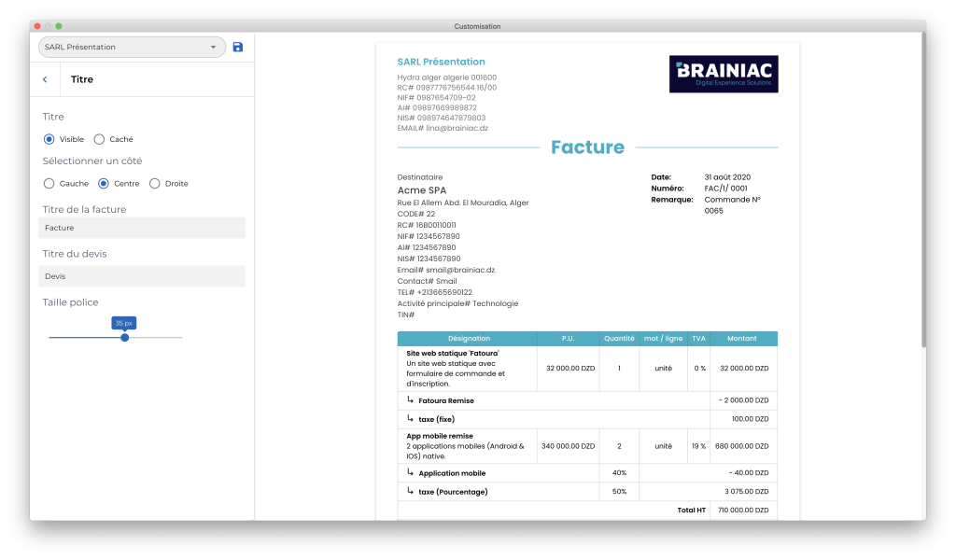Select the Facture heading in the preview
This screenshot has width=956, height=560.
589,147
